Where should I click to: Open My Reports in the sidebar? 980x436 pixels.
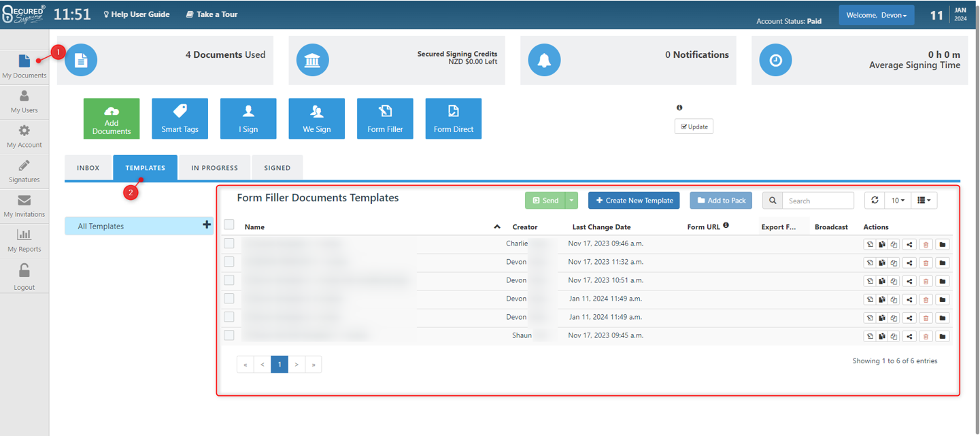coord(24,241)
